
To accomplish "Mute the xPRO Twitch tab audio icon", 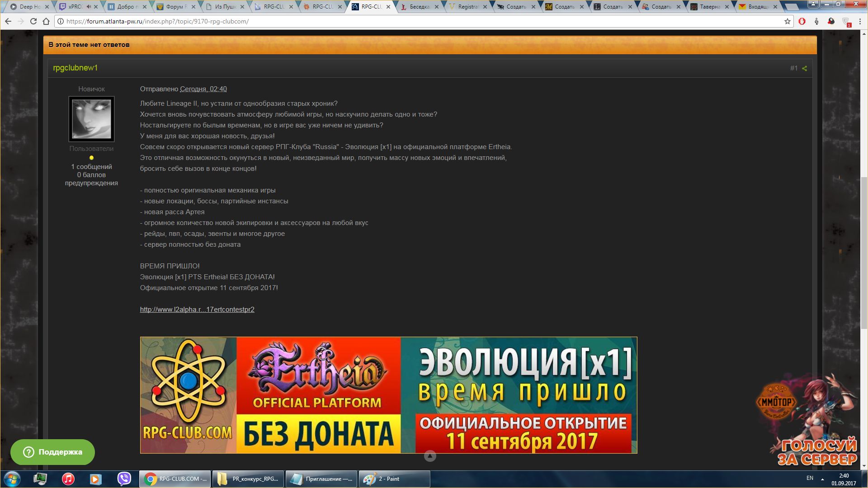I will (89, 7).
